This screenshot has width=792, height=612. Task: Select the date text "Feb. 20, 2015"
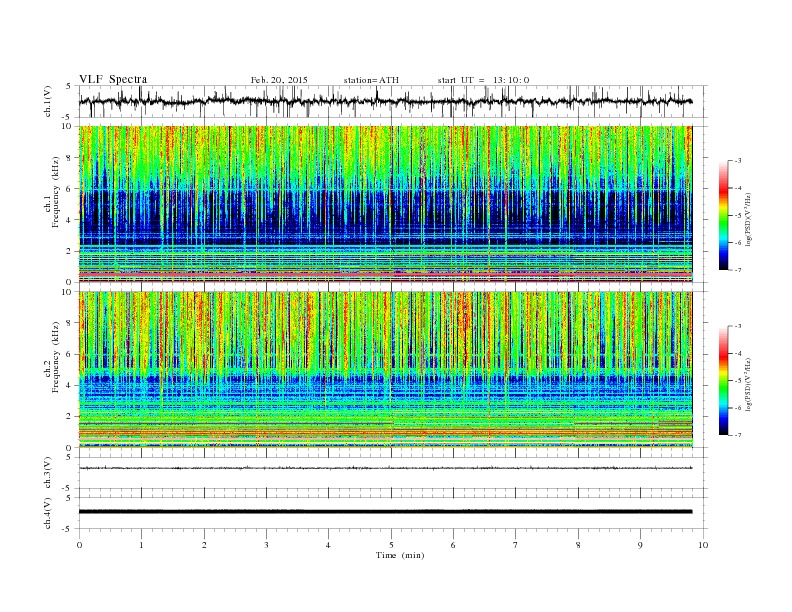click(x=279, y=80)
